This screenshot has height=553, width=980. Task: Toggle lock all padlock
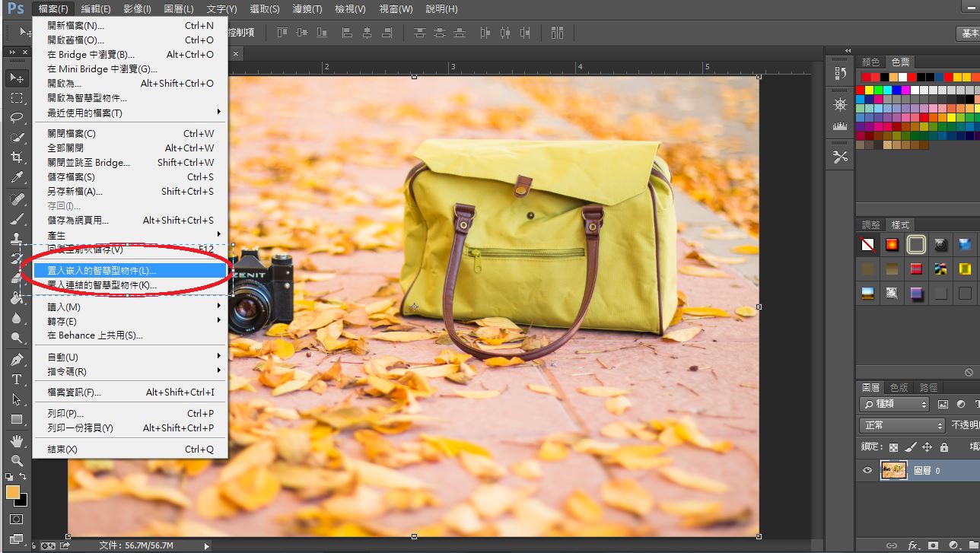click(x=943, y=447)
